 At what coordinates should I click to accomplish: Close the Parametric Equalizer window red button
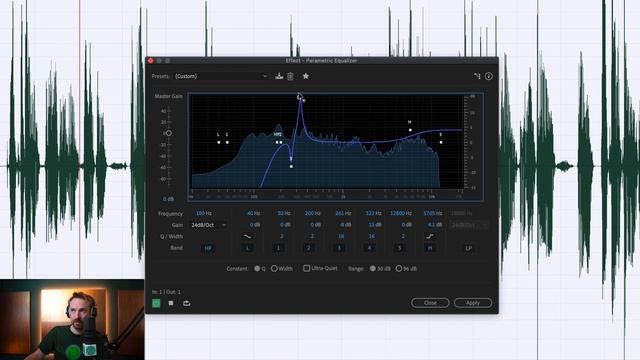[x=151, y=61]
